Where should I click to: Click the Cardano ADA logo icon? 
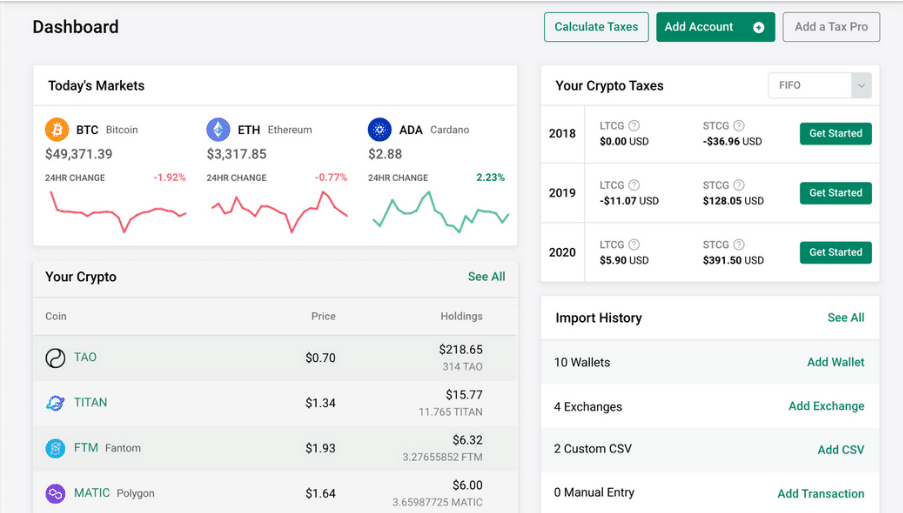click(x=379, y=130)
